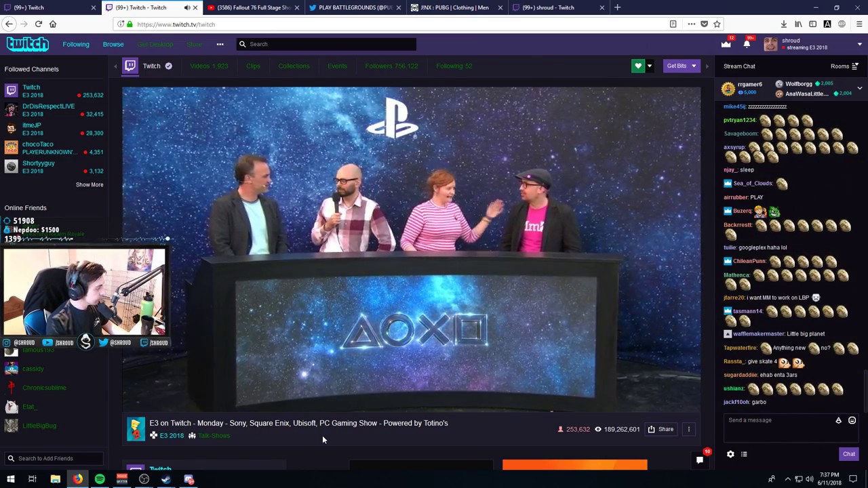Open the Bits cheer icon
Image resolution: width=868 pixels, height=488 pixels.
coord(839,420)
